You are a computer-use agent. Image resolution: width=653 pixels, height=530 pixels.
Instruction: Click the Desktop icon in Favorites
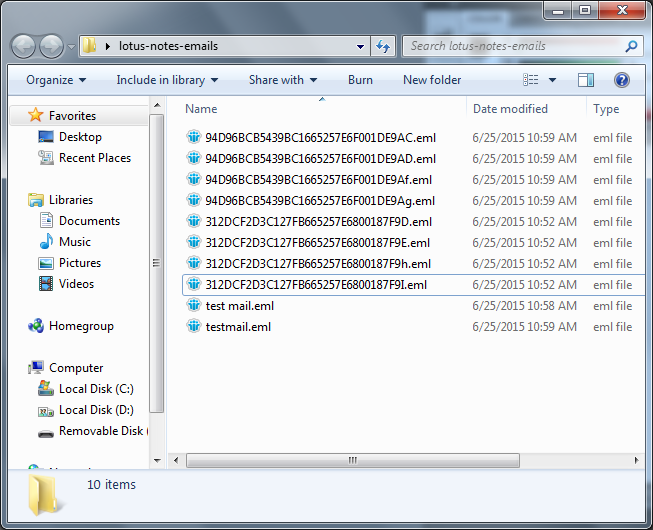pos(45,137)
